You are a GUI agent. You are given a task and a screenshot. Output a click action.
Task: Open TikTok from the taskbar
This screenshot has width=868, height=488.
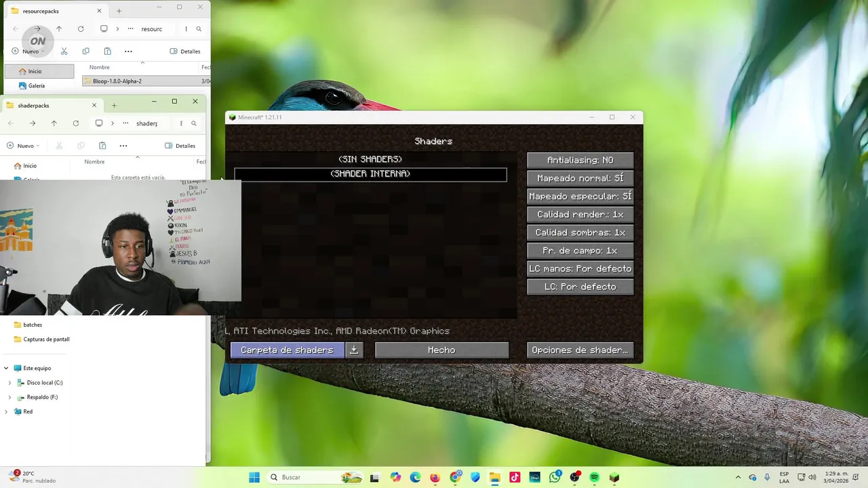[x=515, y=477]
